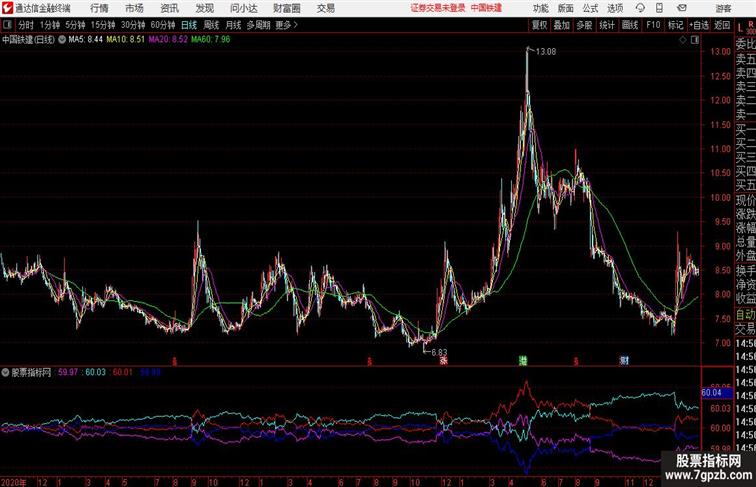Open the 资讯 menu

(169, 8)
